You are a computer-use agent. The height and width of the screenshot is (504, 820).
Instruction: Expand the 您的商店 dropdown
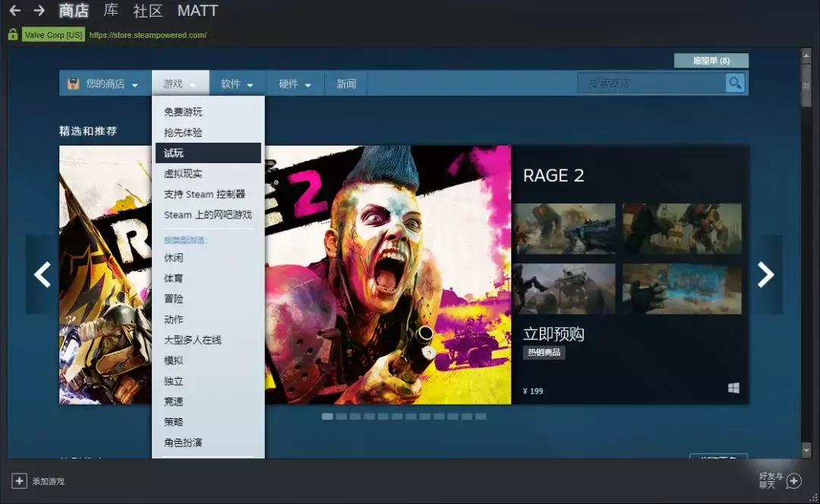(105, 83)
